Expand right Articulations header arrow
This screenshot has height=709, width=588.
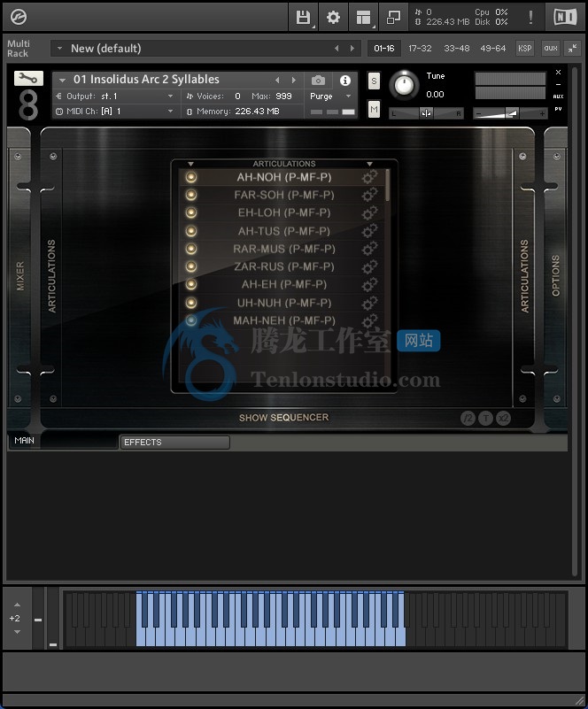(369, 164)
